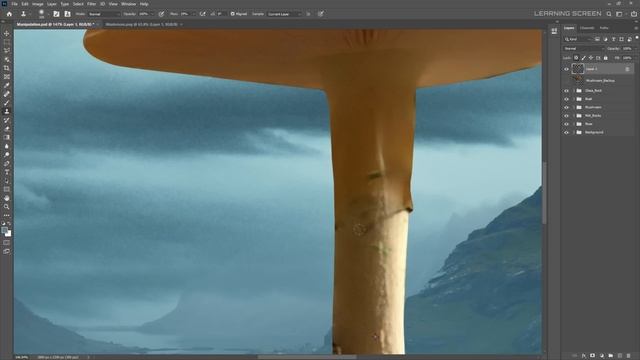Open the clone stamp Mode dropdown

tap(104, 14)
